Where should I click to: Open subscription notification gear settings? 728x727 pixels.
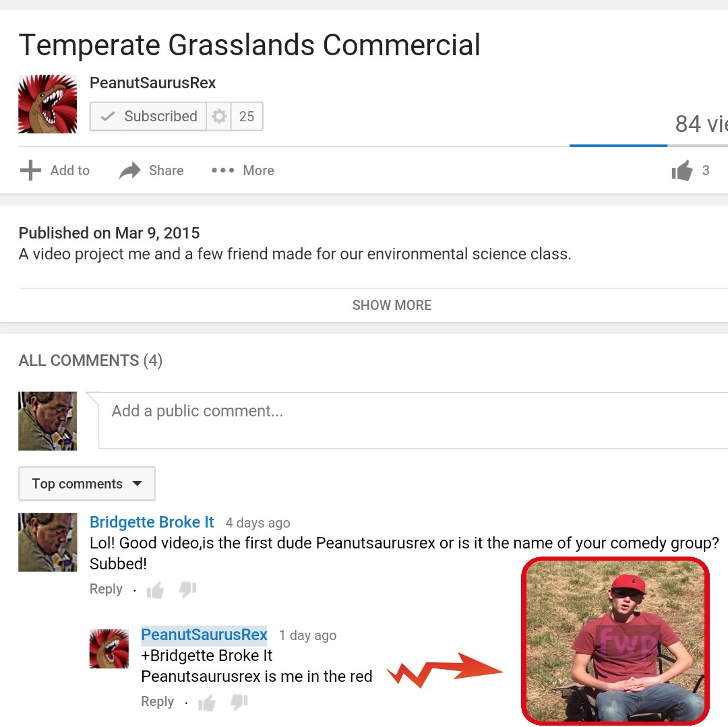coord(218,116)
